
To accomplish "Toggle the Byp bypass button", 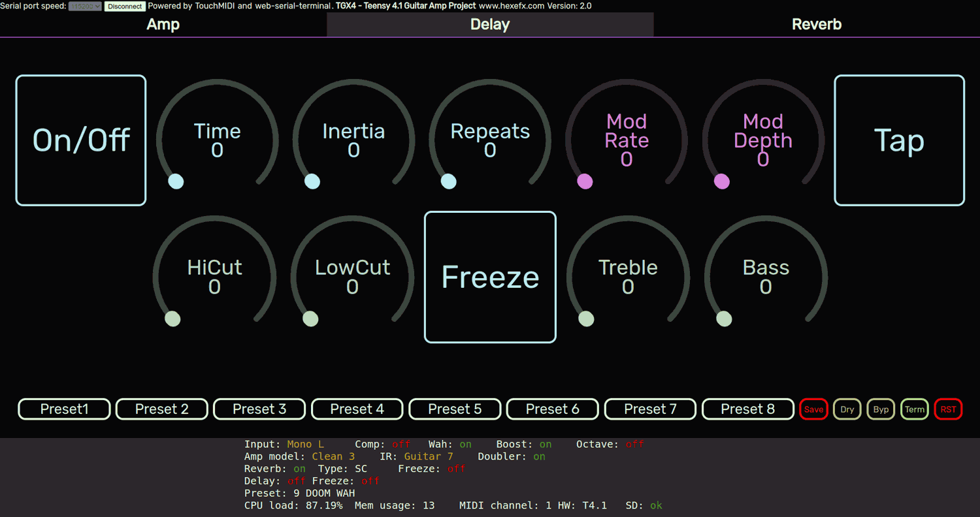I will [x=881, y=409].
